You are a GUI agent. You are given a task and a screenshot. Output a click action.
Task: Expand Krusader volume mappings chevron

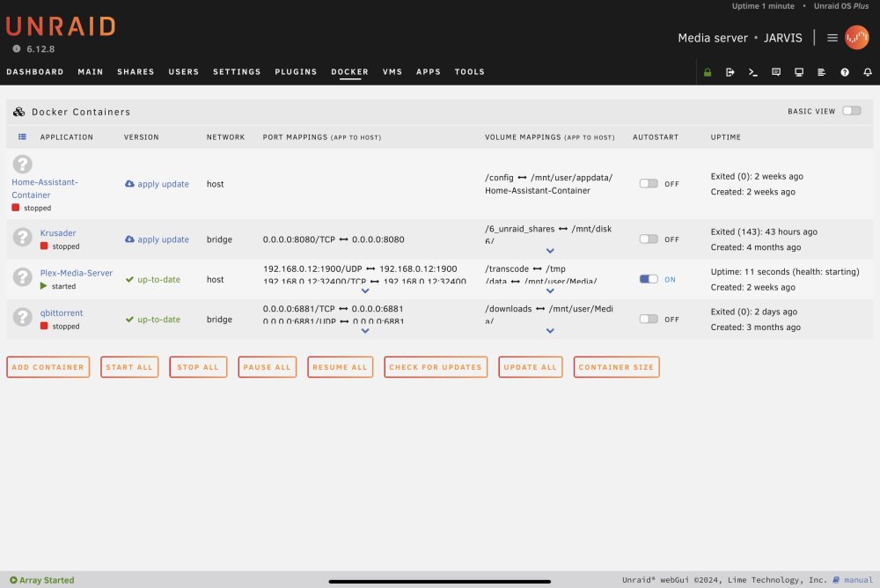point(550,251)
